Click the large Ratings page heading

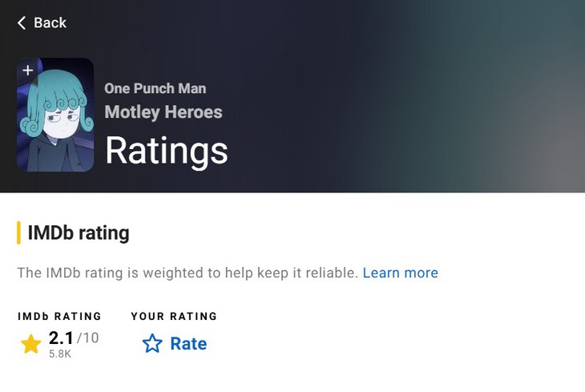(167, 150)
